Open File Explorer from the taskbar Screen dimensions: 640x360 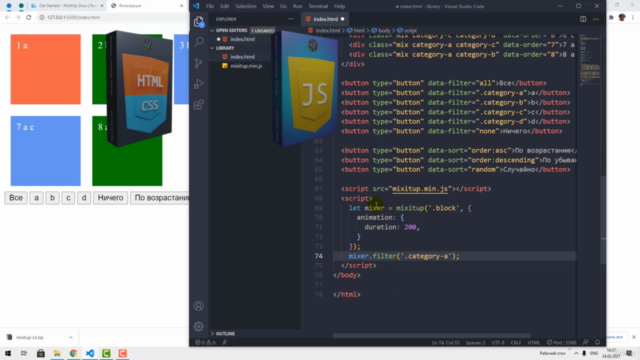click(x=57, y=353)
